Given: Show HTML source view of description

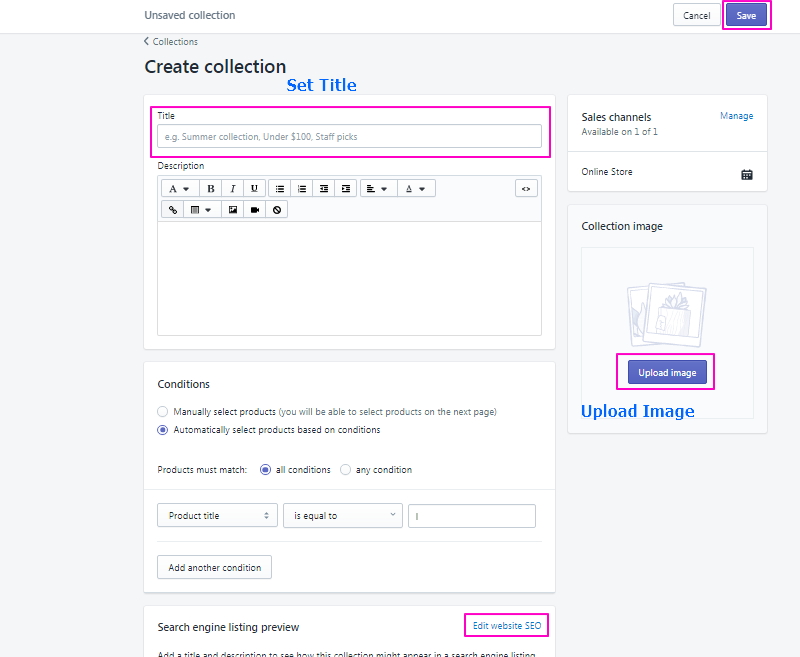Looking at the screenshot, I should pos(526,188).
